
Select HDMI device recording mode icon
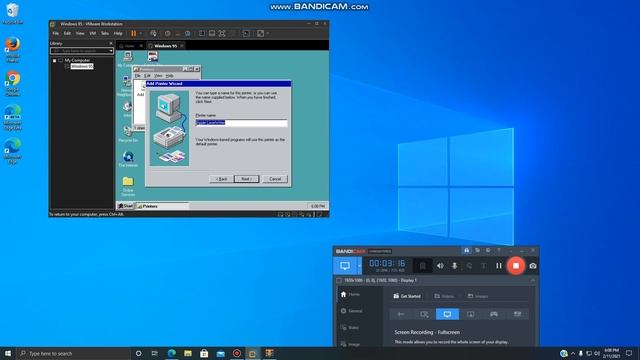point(517,314)
